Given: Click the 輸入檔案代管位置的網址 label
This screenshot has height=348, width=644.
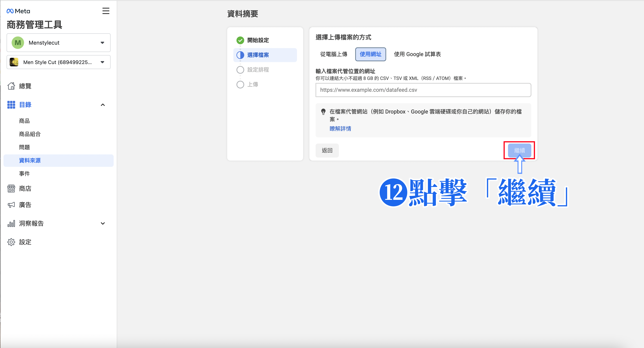Looking at the screenshot, I should pos(345,71).
